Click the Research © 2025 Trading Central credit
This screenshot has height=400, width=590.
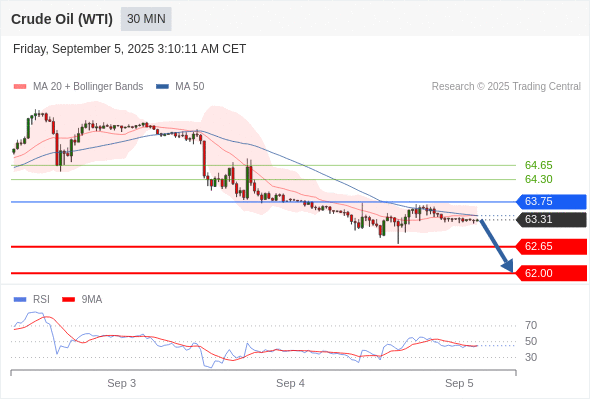(x=506, y=87)
